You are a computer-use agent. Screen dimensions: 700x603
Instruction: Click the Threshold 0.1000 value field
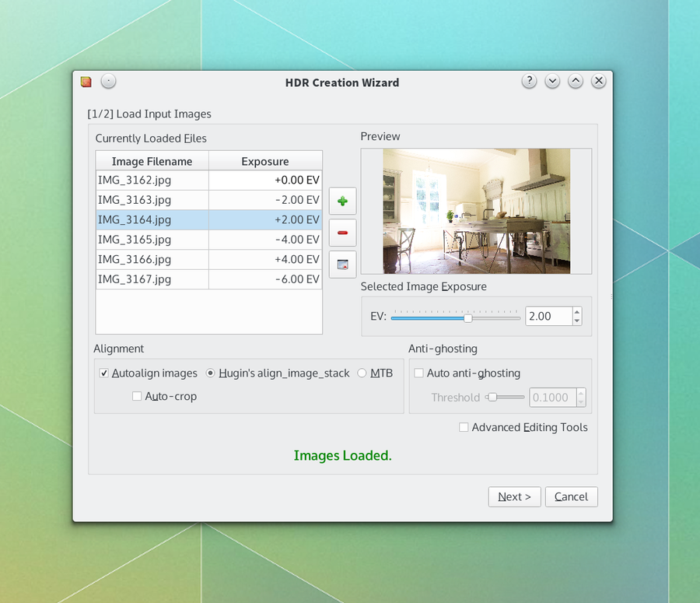pyautogui.click(x=553, y=398)
